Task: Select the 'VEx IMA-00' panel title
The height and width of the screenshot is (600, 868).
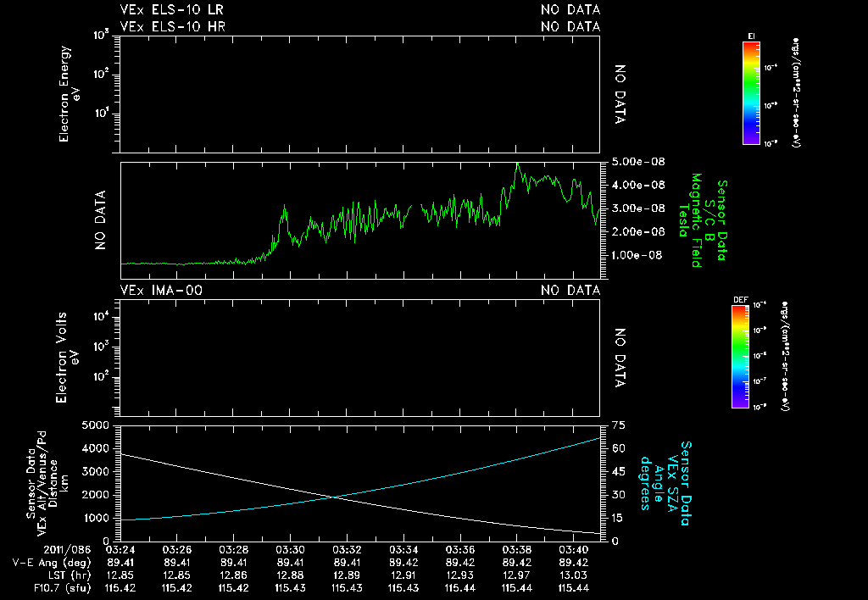Action: click(x=161, y=291)
